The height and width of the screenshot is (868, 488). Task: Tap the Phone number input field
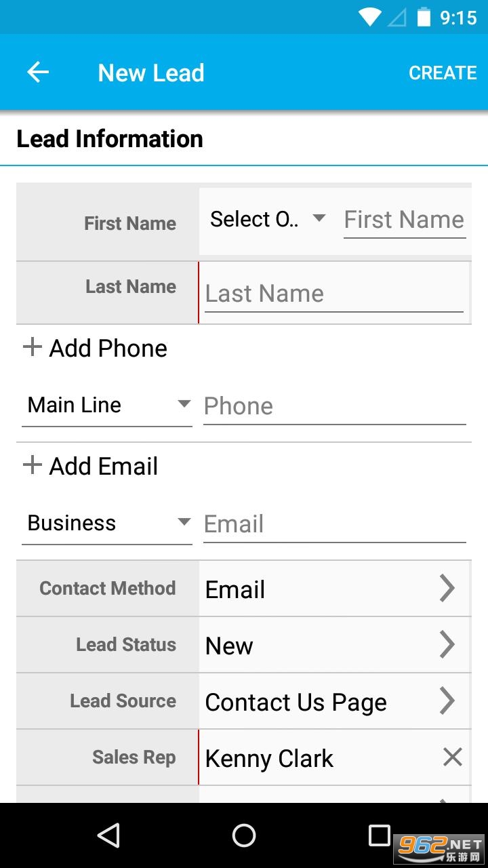coord(334,406)
